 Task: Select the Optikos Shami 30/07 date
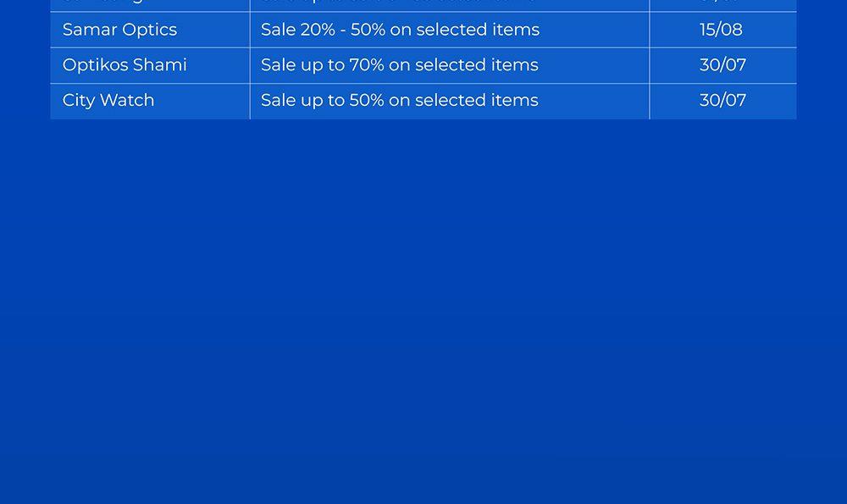[x=722, y=65]
